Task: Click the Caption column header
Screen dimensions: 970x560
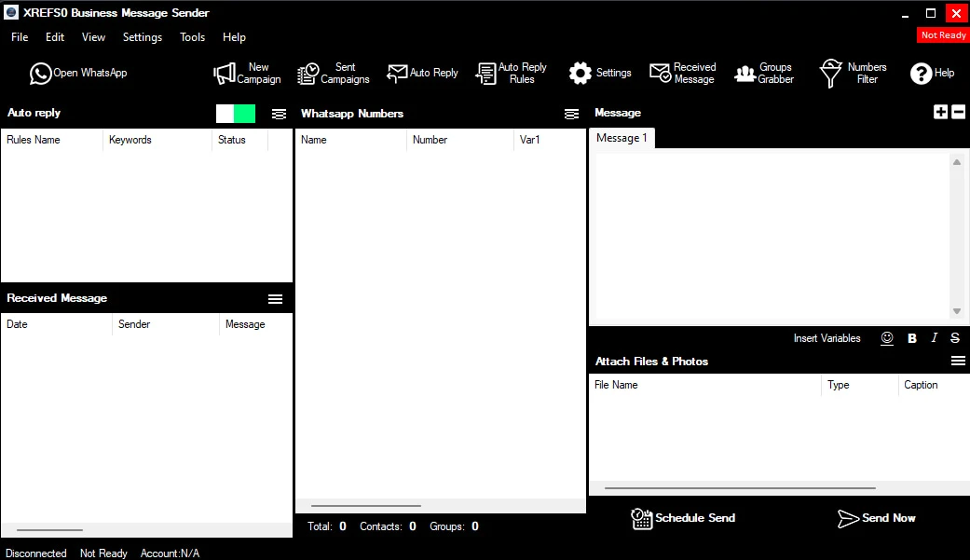Action: coord(934,385)
